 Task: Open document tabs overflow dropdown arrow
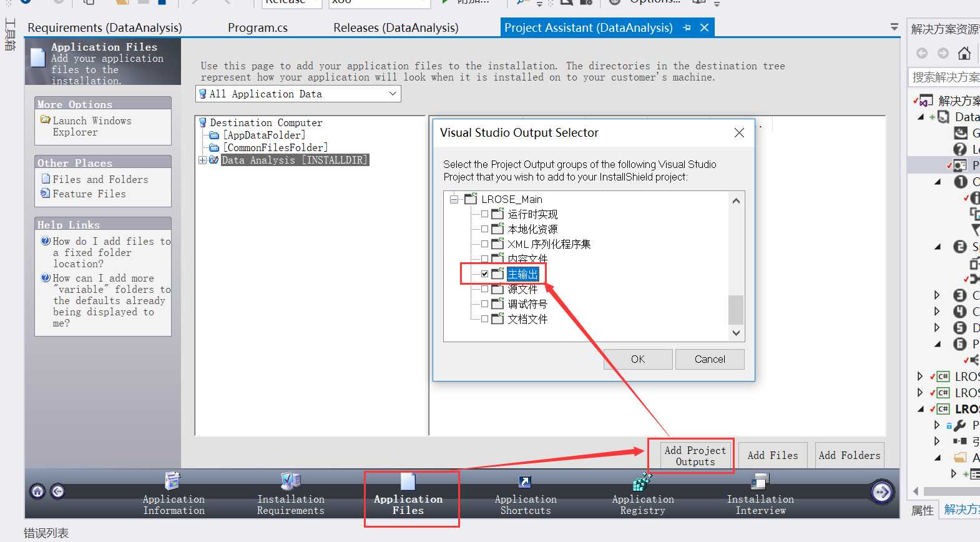(x=894, y=27)
